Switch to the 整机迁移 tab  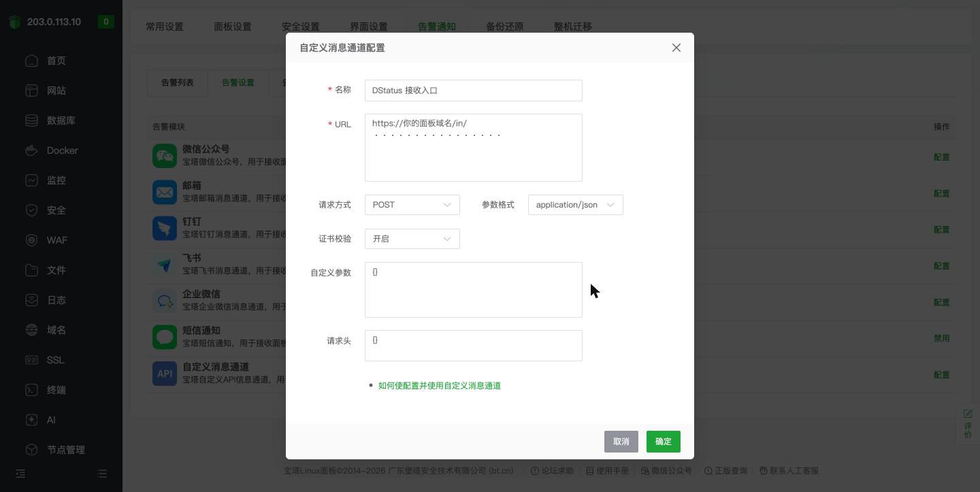point(573,27)
